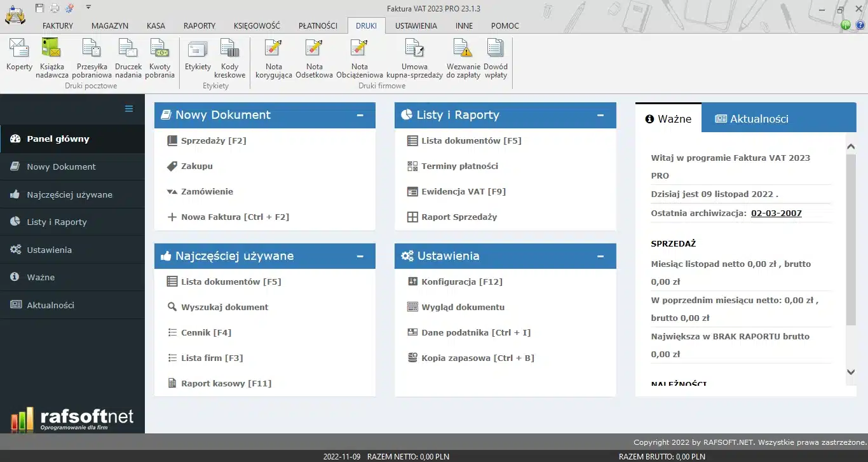The width and height of the screenshot is (868, 462).
Task: Open the Nota korygująca document icon
Action: coord(273,57)
